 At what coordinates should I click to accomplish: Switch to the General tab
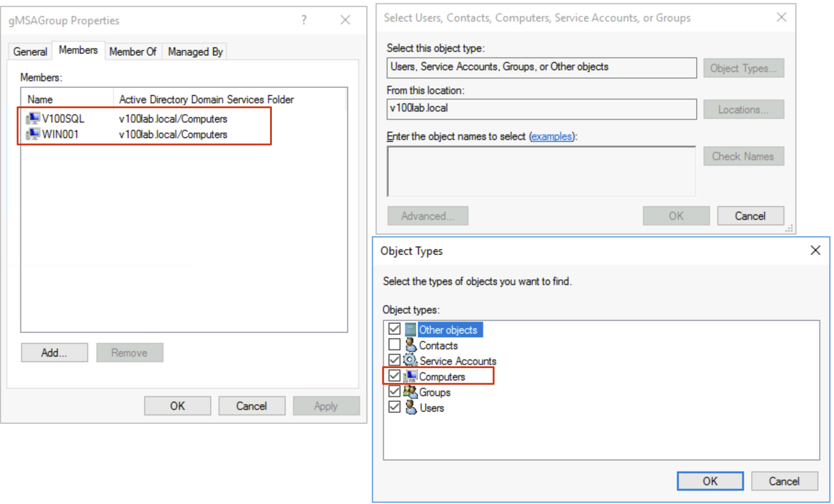(x=30, y=51)
